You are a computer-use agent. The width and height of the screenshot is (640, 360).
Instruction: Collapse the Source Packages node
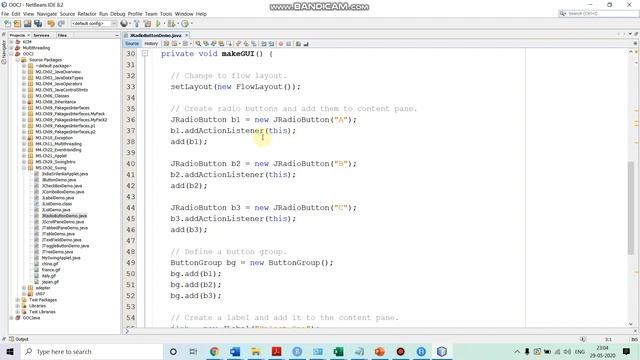click(18, 60)
